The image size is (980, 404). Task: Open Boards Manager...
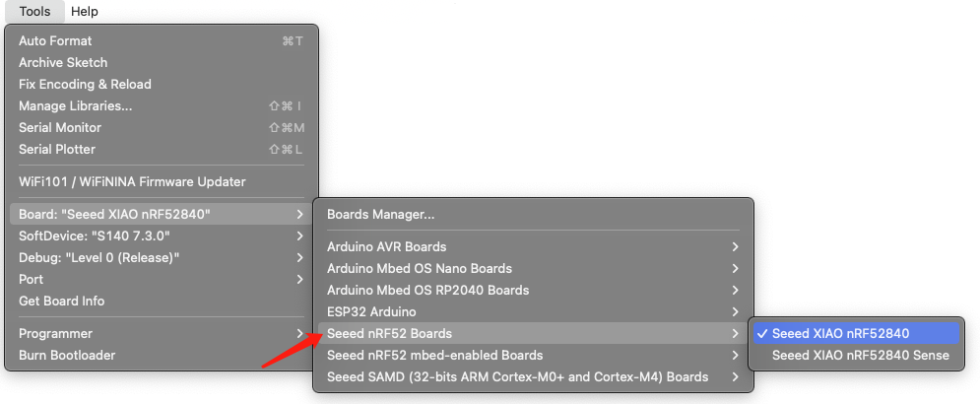click(x=533, y=215)
